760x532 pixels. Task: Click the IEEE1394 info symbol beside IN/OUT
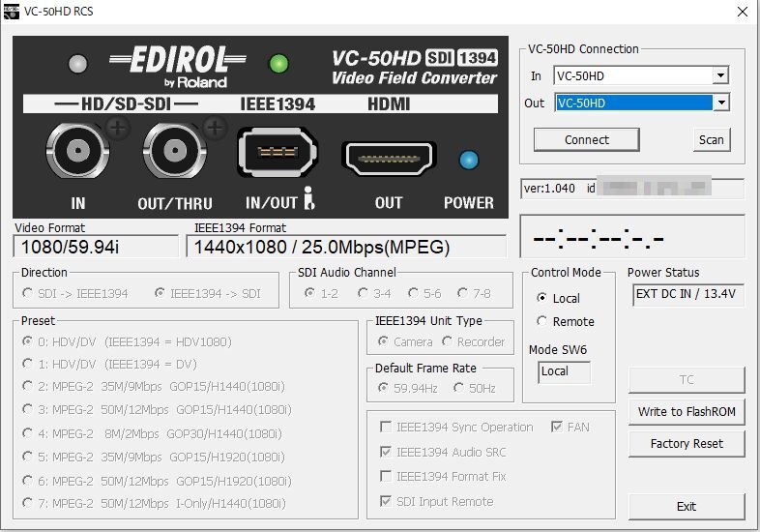pos(309,198)
